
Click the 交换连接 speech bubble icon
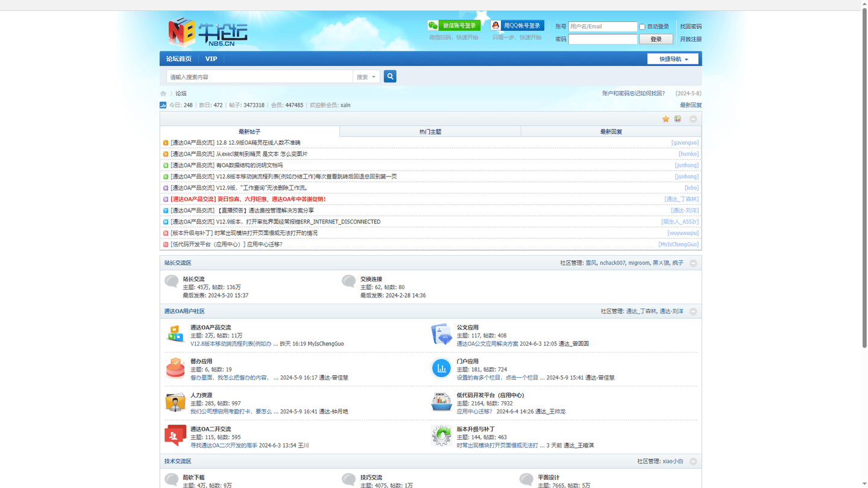tap(349, 281)
